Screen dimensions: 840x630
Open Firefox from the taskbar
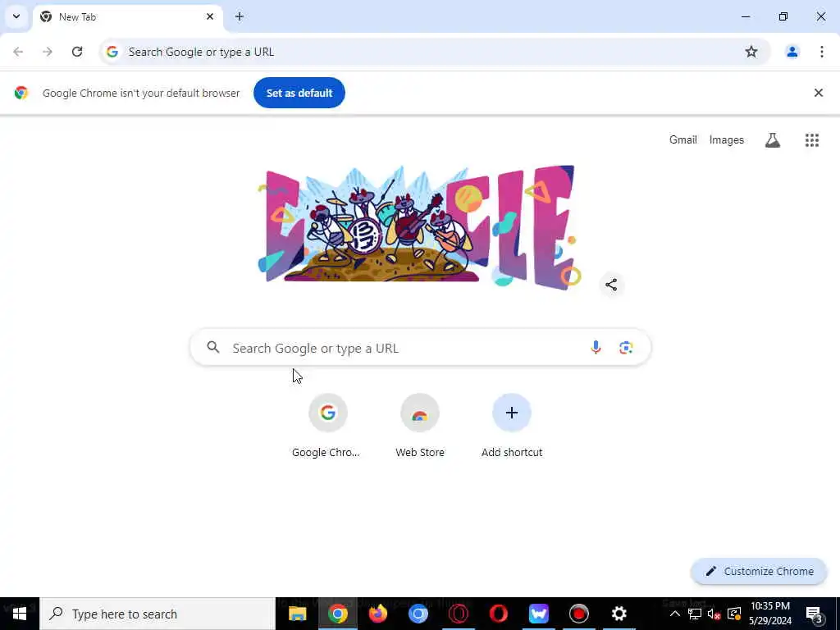tap(377, 614)
